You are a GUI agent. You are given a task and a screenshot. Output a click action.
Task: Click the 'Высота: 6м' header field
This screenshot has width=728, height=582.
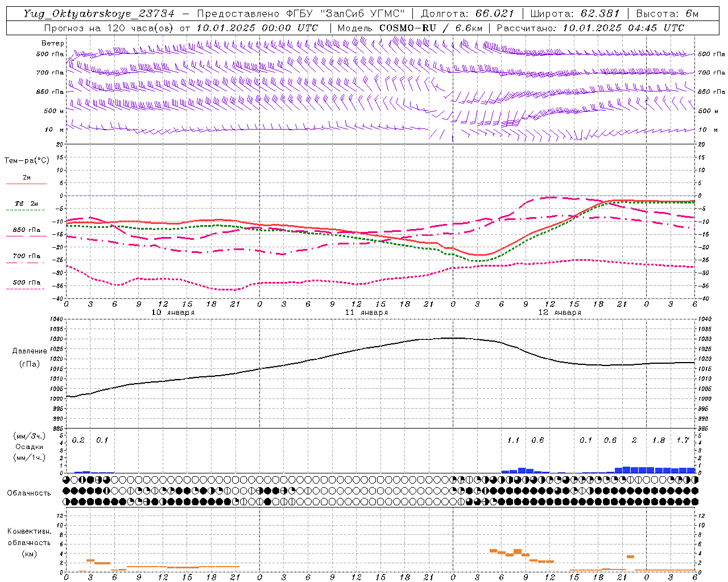click(x=667, y=14)
